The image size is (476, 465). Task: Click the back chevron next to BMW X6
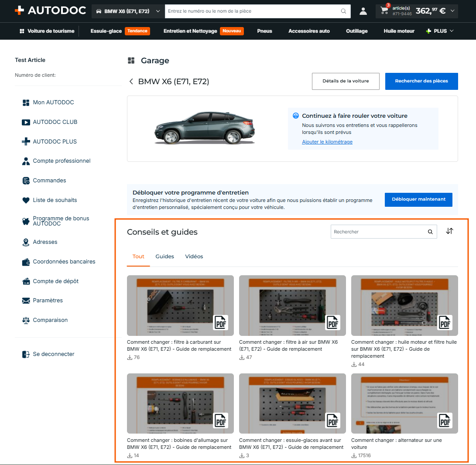click(131, 81)
